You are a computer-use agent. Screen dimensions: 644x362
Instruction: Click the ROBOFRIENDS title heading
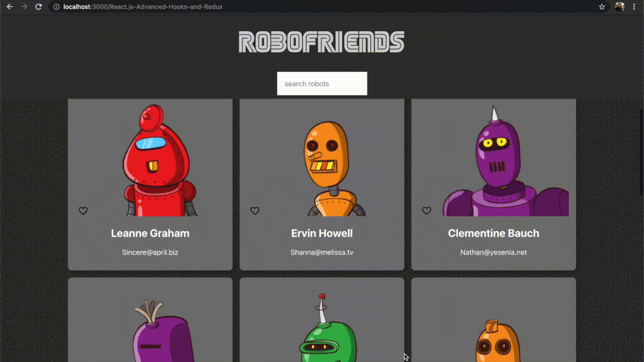pos(321,42)
